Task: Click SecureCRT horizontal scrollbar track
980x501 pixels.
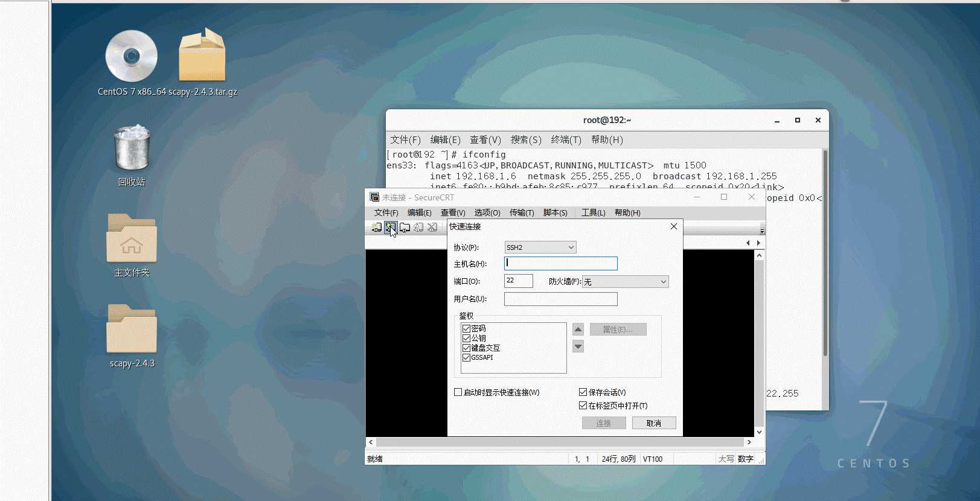Action: [x=560, y=442]
